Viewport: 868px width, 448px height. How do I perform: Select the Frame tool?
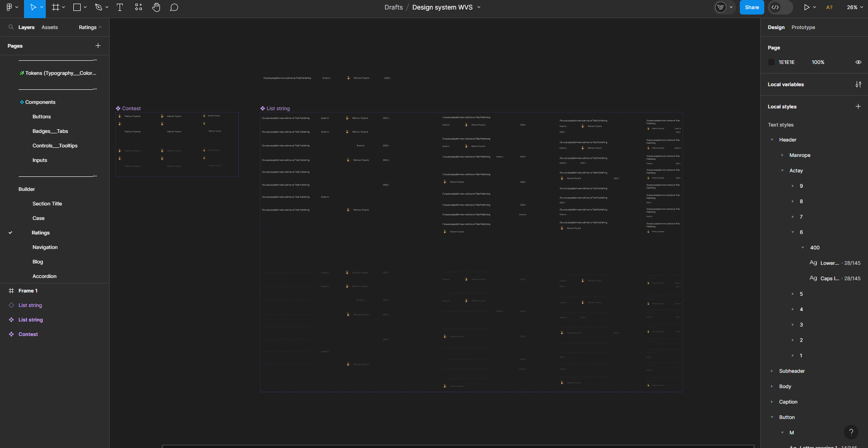click(55, 7)
